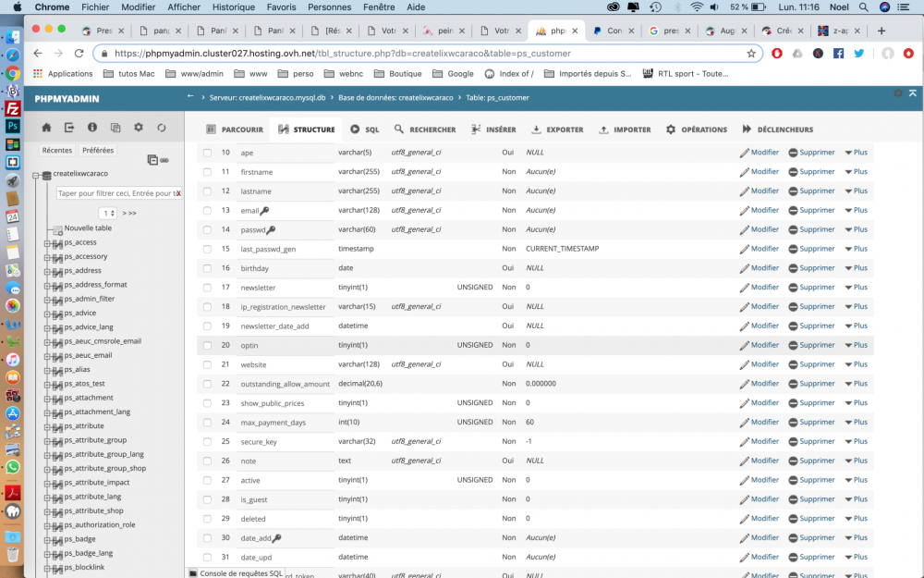Click the page settings gear at top right

[x=897, y=93]
